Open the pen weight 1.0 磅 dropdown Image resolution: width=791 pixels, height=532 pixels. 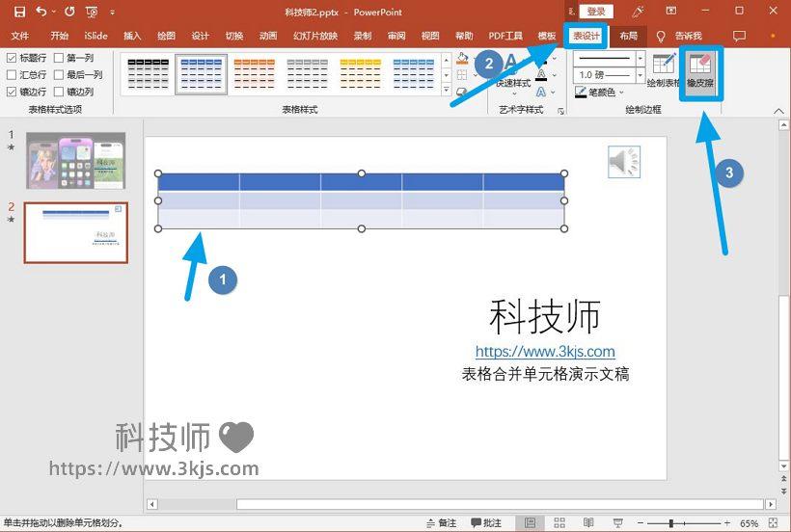641,75
